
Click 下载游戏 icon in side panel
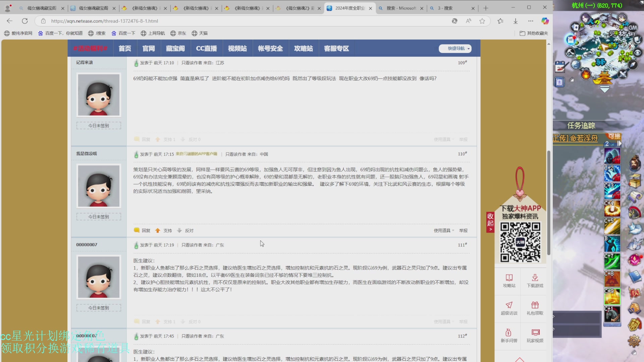[x=535, y=281]
